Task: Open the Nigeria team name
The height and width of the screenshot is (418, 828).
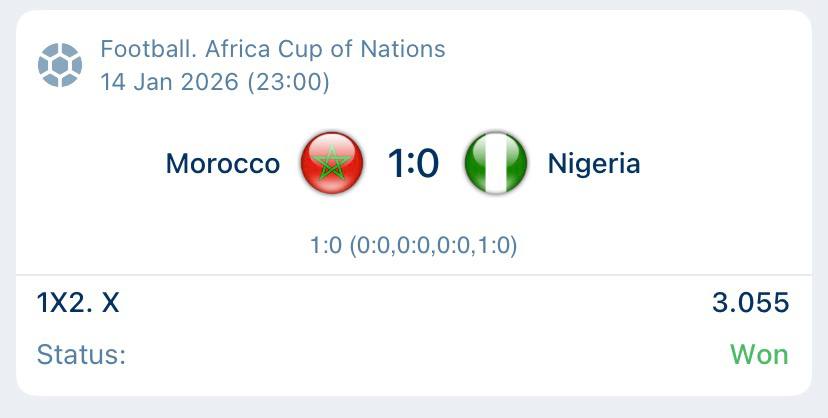Action: click(594, 163)
